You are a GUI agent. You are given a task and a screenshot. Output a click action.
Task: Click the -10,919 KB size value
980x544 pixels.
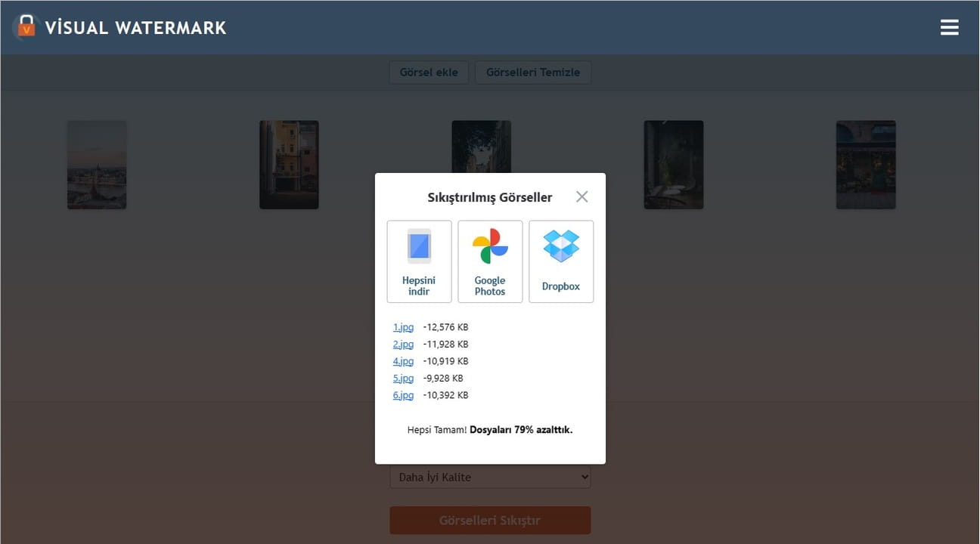point(445,361)
